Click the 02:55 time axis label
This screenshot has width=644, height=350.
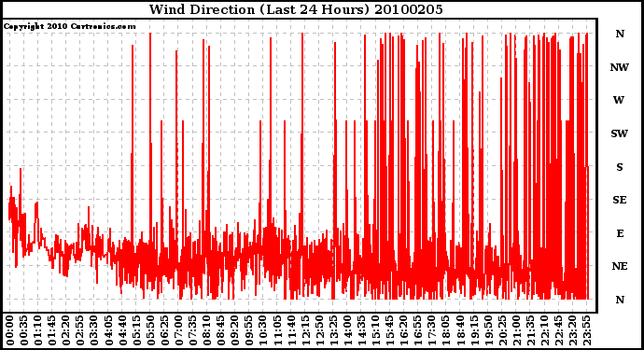[x=79, y=331]
